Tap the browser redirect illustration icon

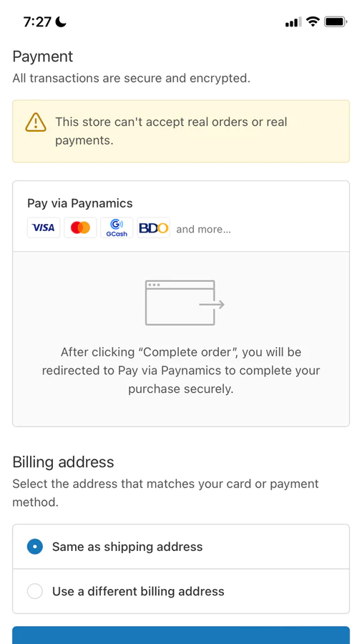point(185,303)
